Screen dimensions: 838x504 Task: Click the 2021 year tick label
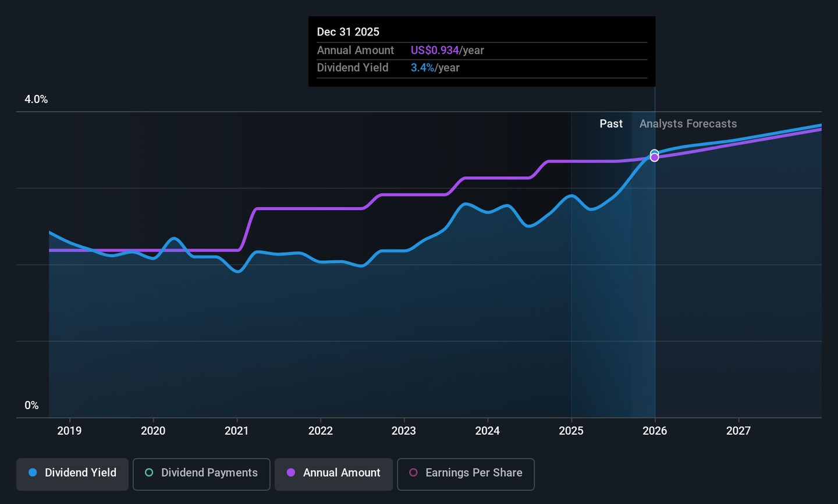[236, 431]
